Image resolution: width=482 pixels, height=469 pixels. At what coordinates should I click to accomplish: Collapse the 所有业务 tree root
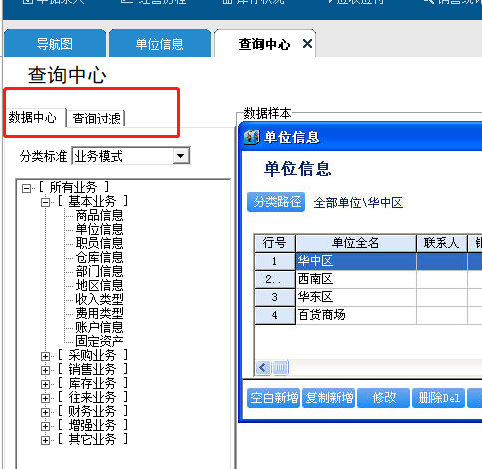tap(26, 188)
